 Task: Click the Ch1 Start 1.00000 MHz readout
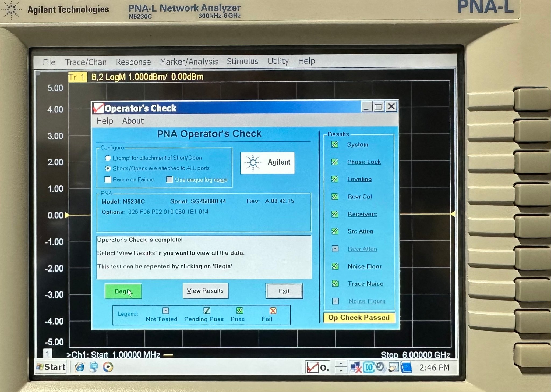pos(113,355)
